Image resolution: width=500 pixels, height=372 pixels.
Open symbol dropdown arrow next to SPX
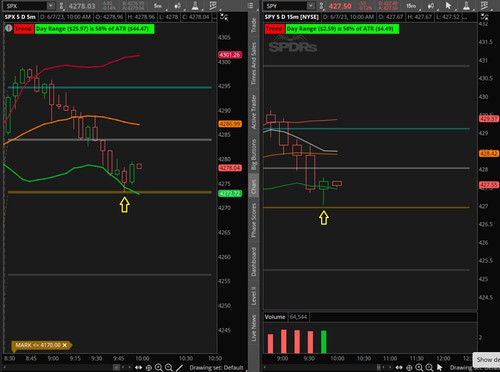(x=50, y=6)
